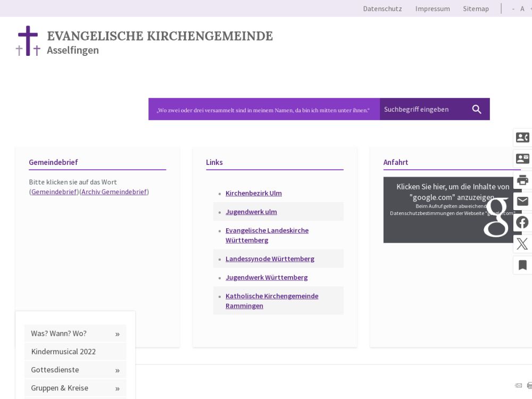Expand the 'Was? Wann? Wo?' menu arrow
The height and width of the screenshot is (399, 532).
tap(117, 334)
